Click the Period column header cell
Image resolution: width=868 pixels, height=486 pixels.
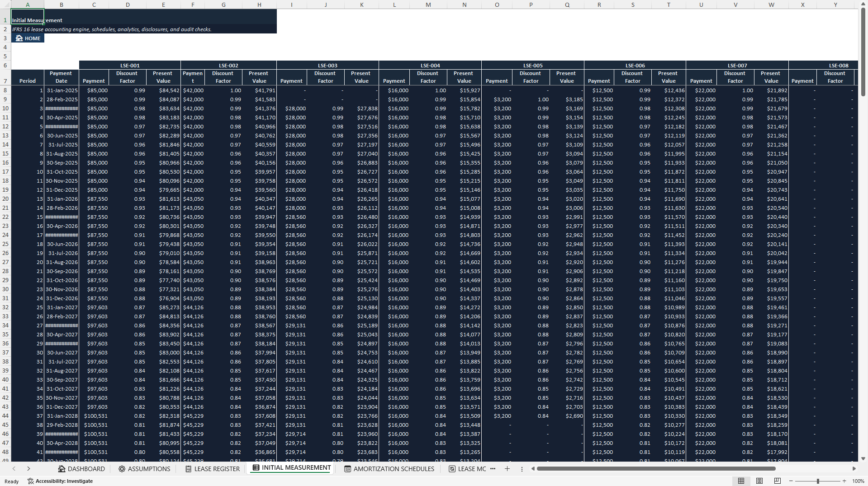coord(28,77)
